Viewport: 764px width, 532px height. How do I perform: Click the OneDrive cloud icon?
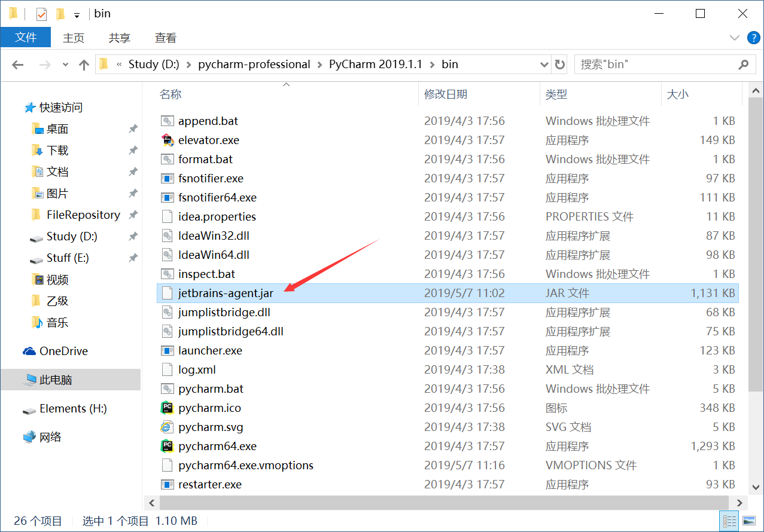29,351
